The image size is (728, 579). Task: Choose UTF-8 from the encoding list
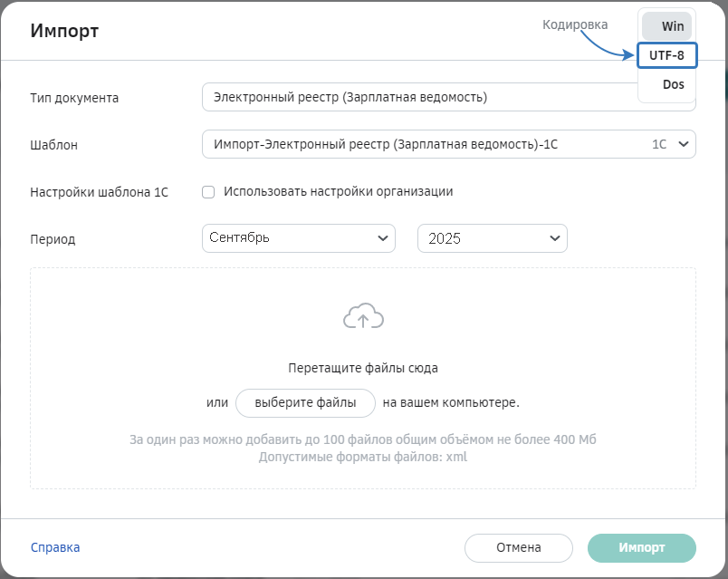(667, 56)
